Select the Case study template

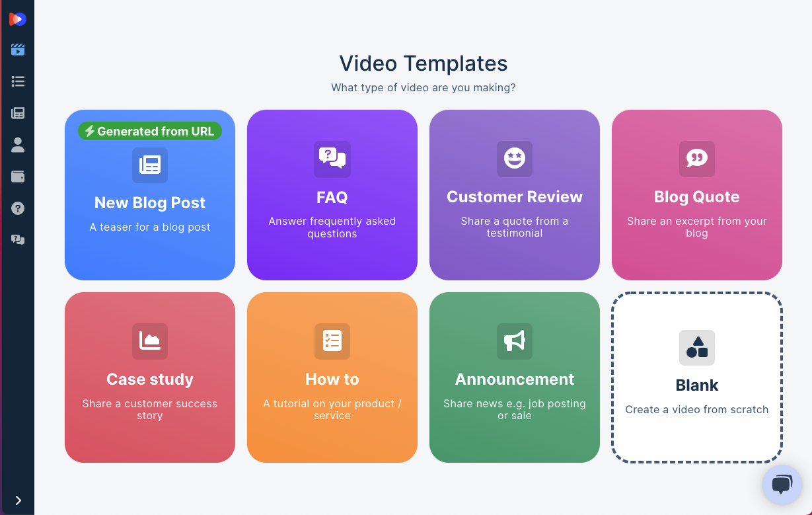tap(149, 377)
